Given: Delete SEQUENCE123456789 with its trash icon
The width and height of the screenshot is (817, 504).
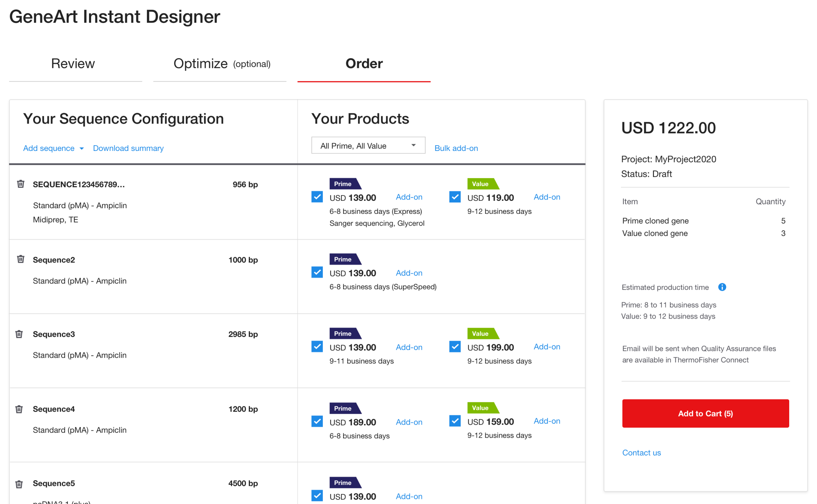Looking at the screenshot, I should click(x=21, y=184).
